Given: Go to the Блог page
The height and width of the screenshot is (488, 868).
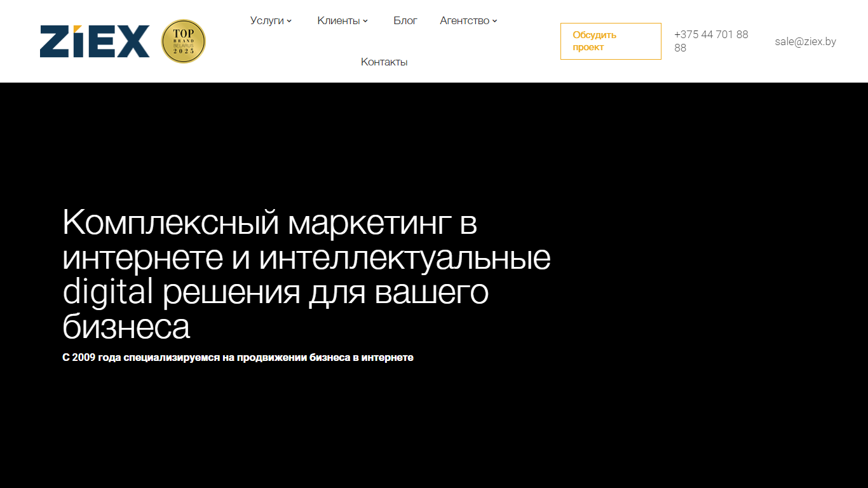Looking at the screenshot, I should click(x=405, y=20).
